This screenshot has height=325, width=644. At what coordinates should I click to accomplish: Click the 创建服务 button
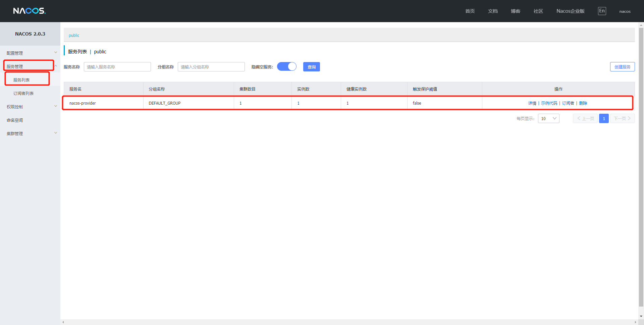(x=622, y=67)
